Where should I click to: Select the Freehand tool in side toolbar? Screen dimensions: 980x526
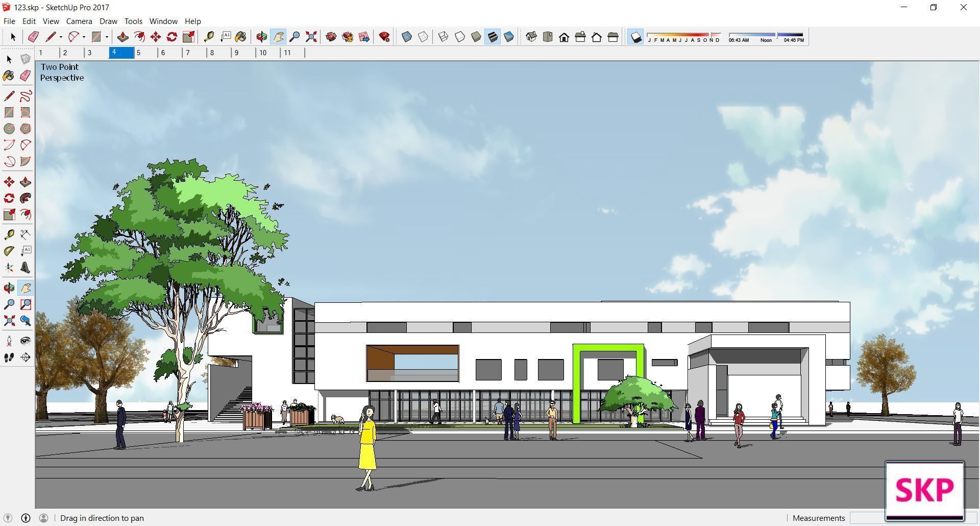(x=26, y=96)
